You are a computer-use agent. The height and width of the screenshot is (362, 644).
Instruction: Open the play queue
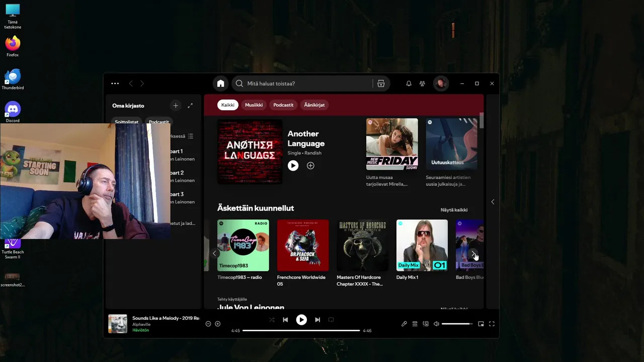click(x=415, y=324)
